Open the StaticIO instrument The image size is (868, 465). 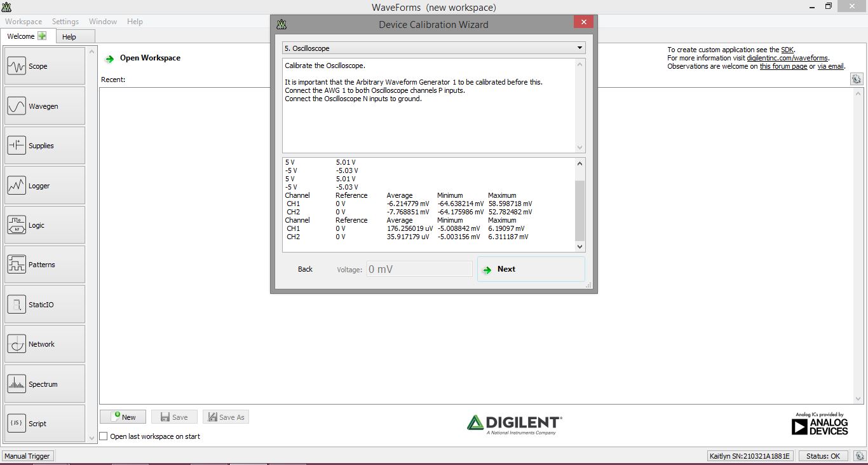point(44,305)
